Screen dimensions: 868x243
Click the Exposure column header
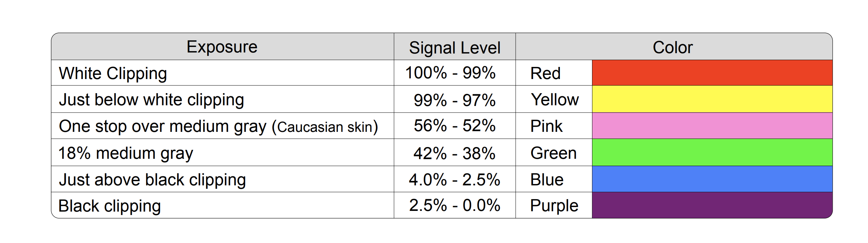coord(222,47)
